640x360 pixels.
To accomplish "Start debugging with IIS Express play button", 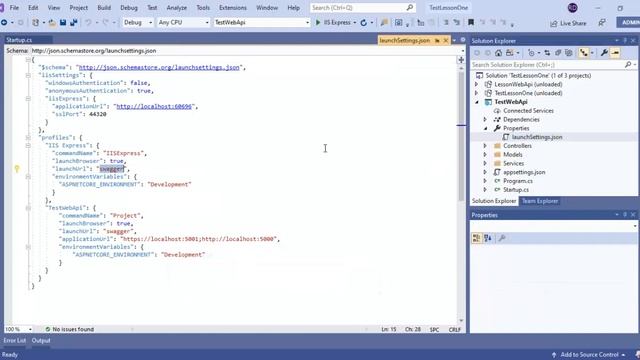I will pos(318,22).
